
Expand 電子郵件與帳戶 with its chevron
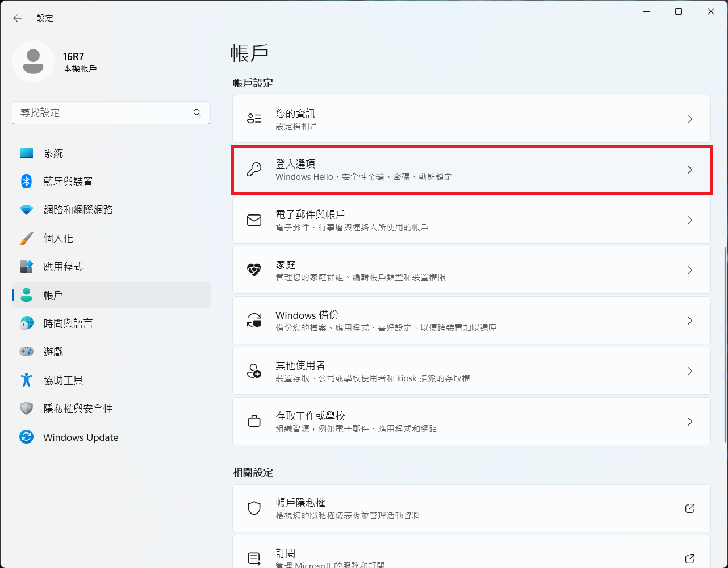[x=690, y=220]
